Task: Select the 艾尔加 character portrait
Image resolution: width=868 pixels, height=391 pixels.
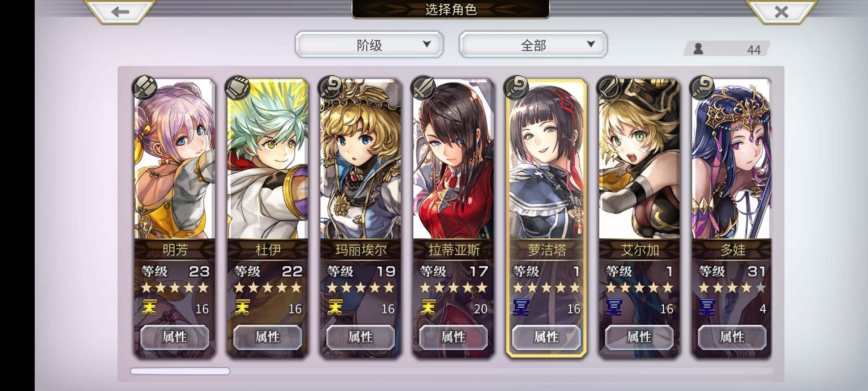Action: pos(639,159)
